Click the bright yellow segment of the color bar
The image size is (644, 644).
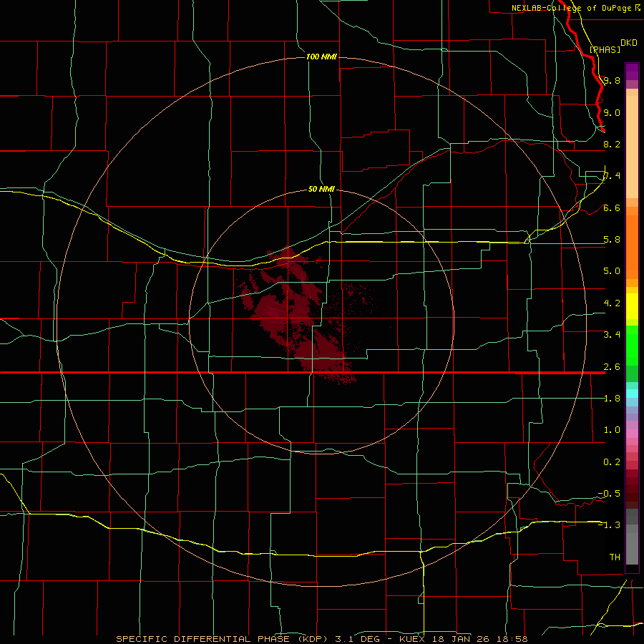tap(632, 306)
